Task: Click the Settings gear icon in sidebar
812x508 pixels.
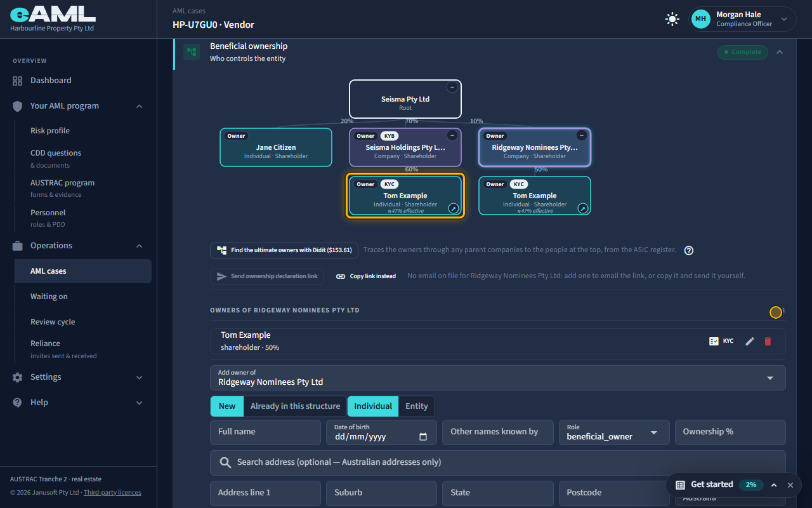Action: (x=18, y=377)
